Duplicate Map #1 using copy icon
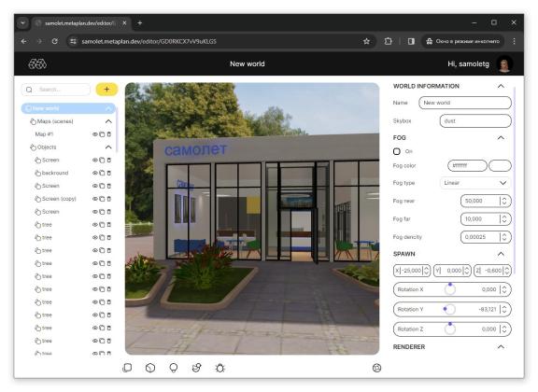This screenshot has height=392, width=538. [x=102, y=134]
